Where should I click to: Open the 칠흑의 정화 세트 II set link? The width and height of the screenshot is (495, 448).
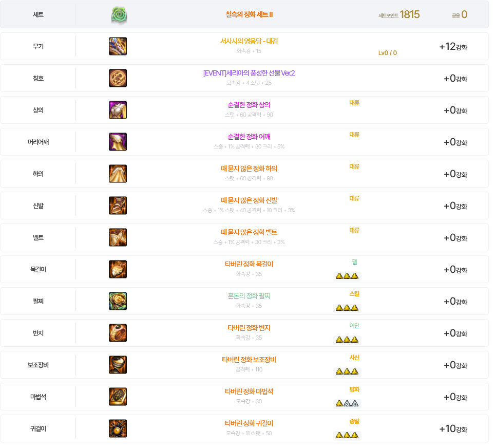(x=249, y=14)
